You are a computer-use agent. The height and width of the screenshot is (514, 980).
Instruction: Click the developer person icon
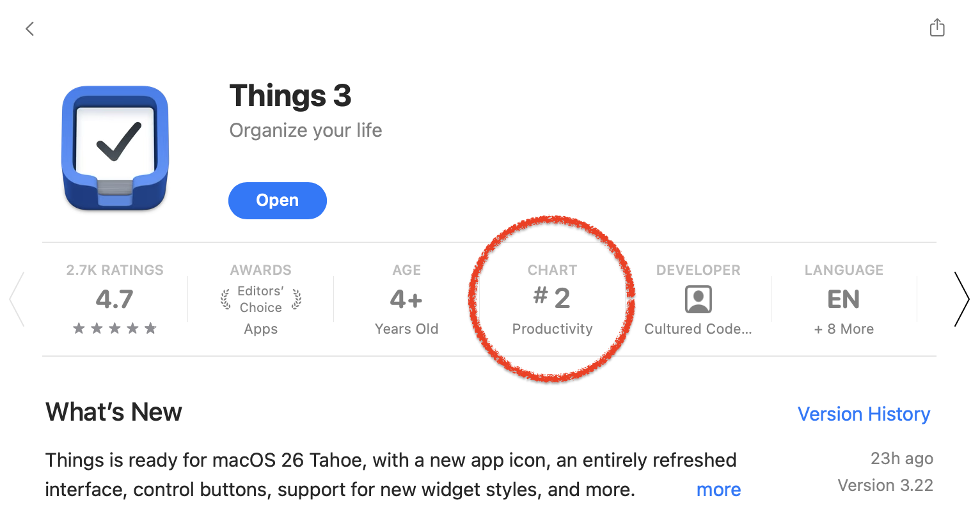tap(698, 299)
